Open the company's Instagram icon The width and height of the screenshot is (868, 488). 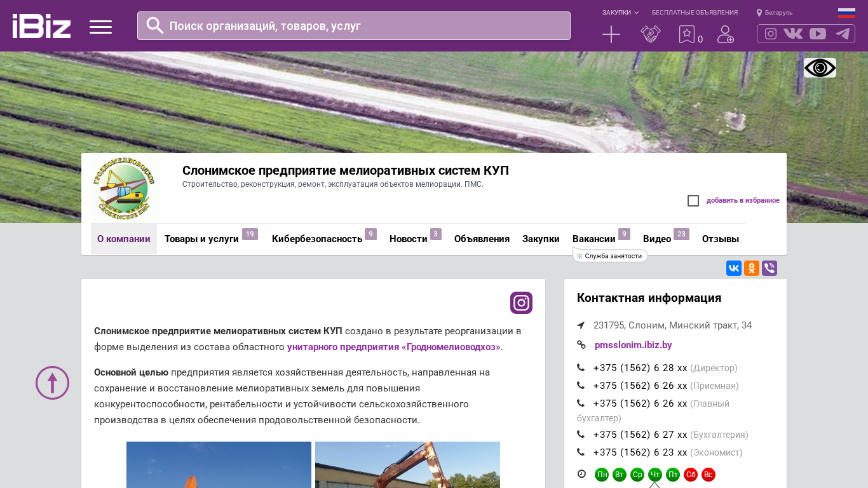(x=521, y=302)
